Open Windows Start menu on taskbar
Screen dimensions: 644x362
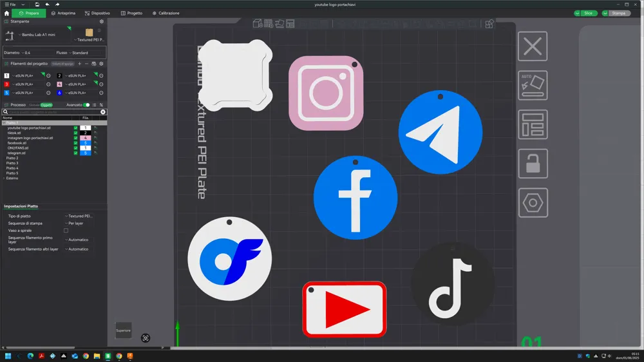(8, 356)
